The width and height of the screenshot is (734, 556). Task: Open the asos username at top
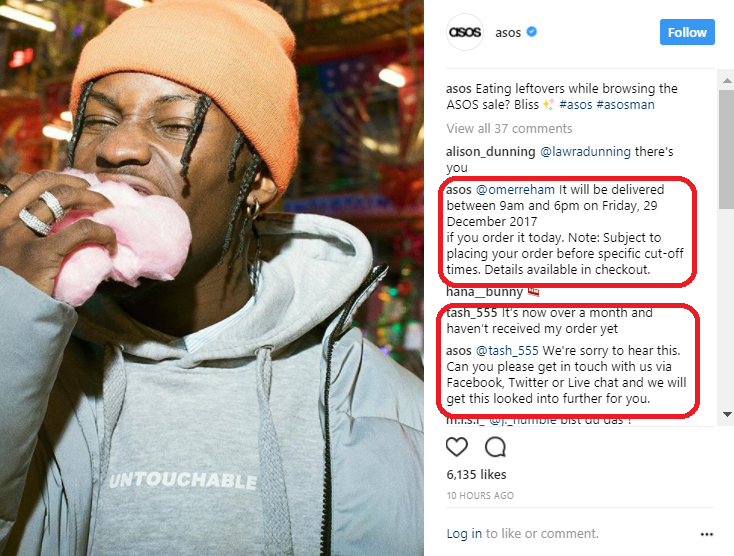508,32
